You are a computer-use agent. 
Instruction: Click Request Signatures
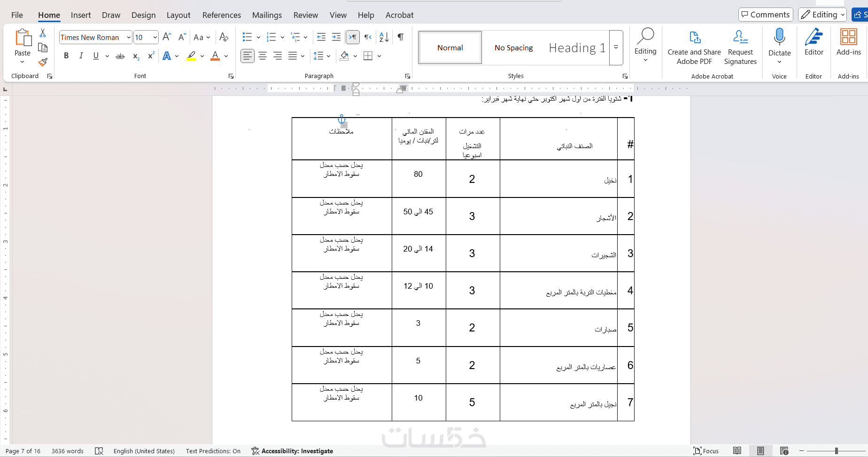coord(740,47)
